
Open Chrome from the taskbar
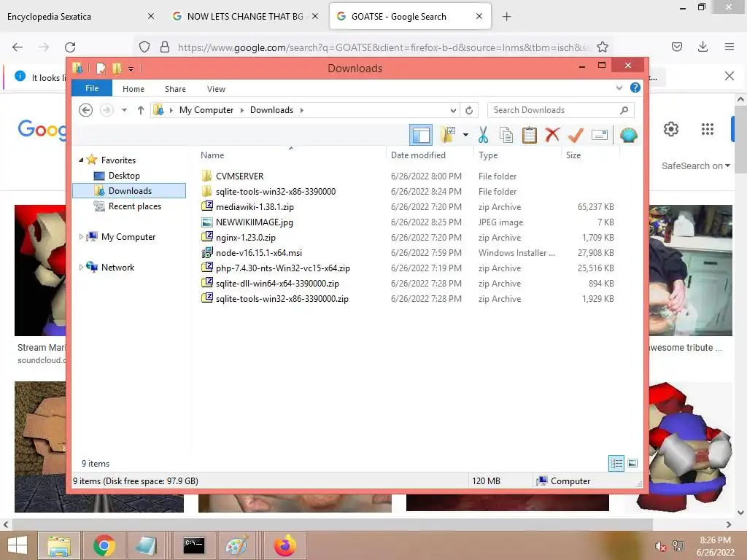pyautogui.click(x=104, y=545)
